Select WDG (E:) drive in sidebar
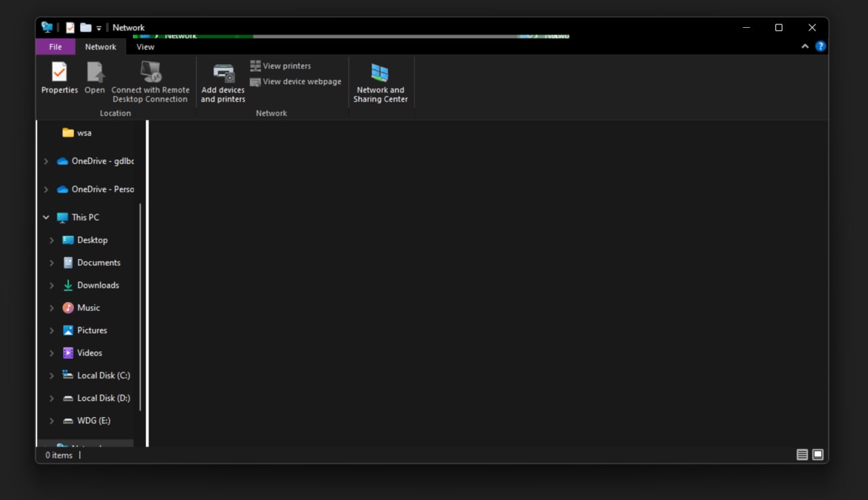Screen dimensions: 868x500 pos(87,421)
